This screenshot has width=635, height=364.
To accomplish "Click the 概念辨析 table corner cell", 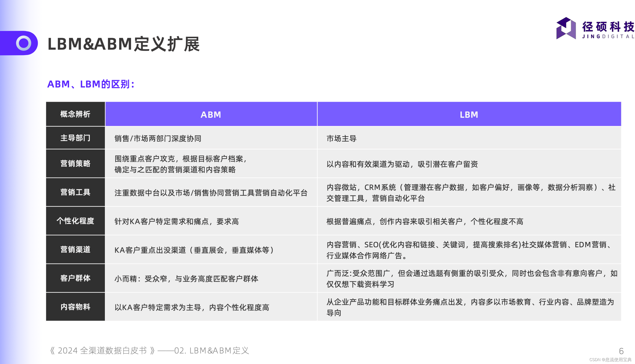I will pos(75,114).
